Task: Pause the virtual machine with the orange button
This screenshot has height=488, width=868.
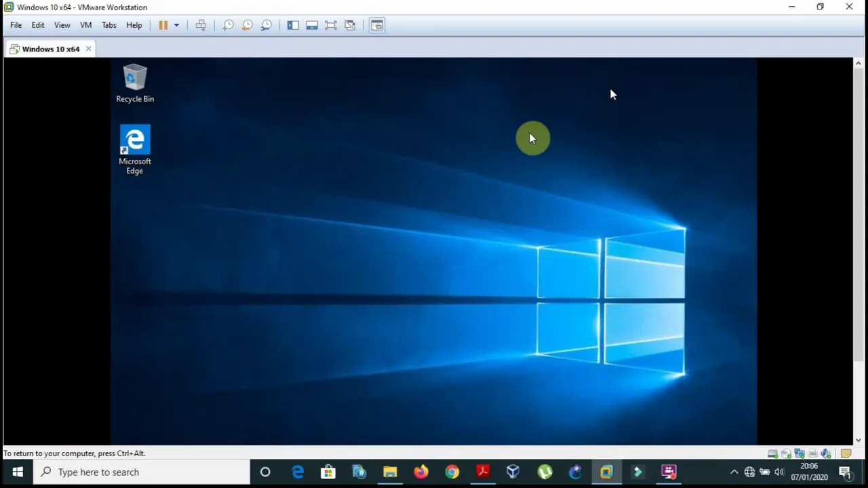Action: pyautogui.click(x=163, y=25)
